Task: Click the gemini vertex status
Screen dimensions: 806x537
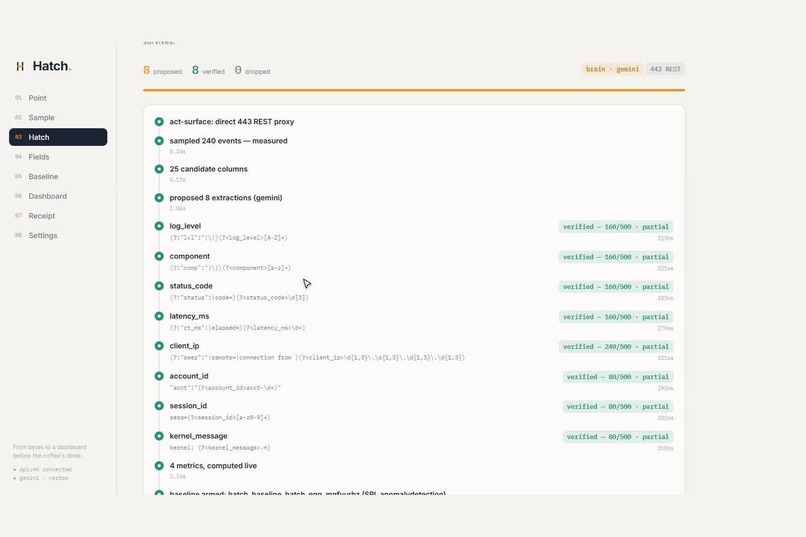Action: pyautogui.click(x=41, y=478)
